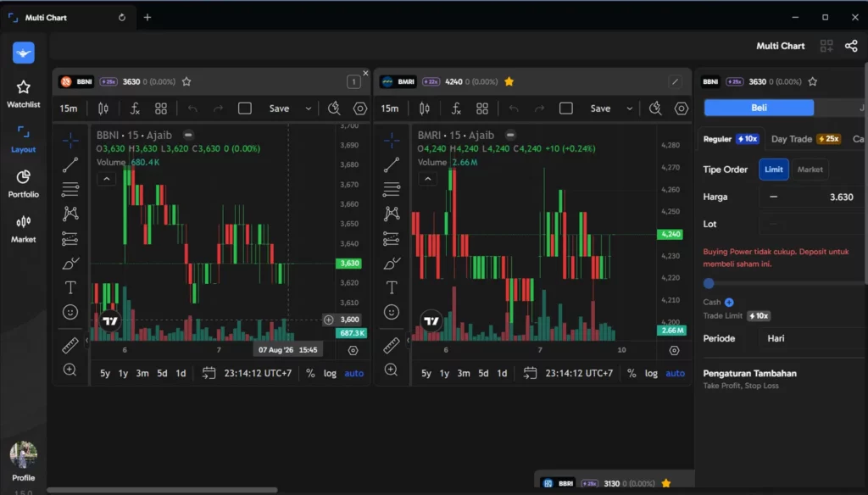
Task: Open the Profile avatar
Action: [23, 455]
